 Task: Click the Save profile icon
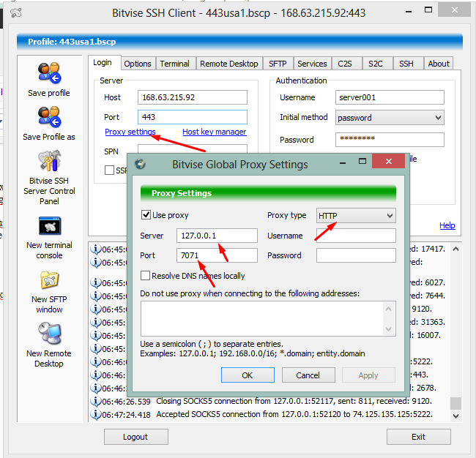pyautogui.click(x=50, y=73)
